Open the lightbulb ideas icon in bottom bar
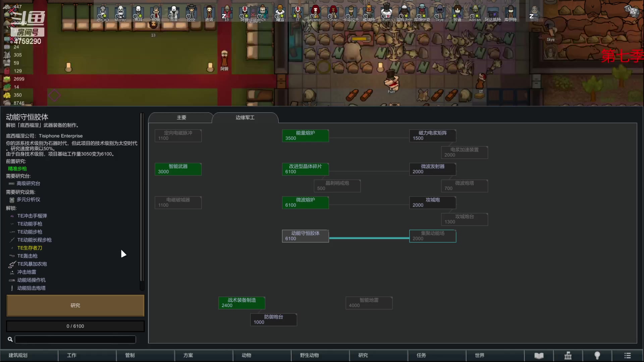 pyautogui.click(x=597, y=355)
